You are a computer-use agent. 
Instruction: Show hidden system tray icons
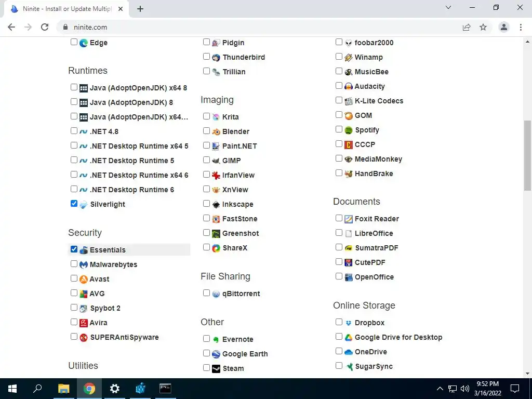click(x=440, y=389)
